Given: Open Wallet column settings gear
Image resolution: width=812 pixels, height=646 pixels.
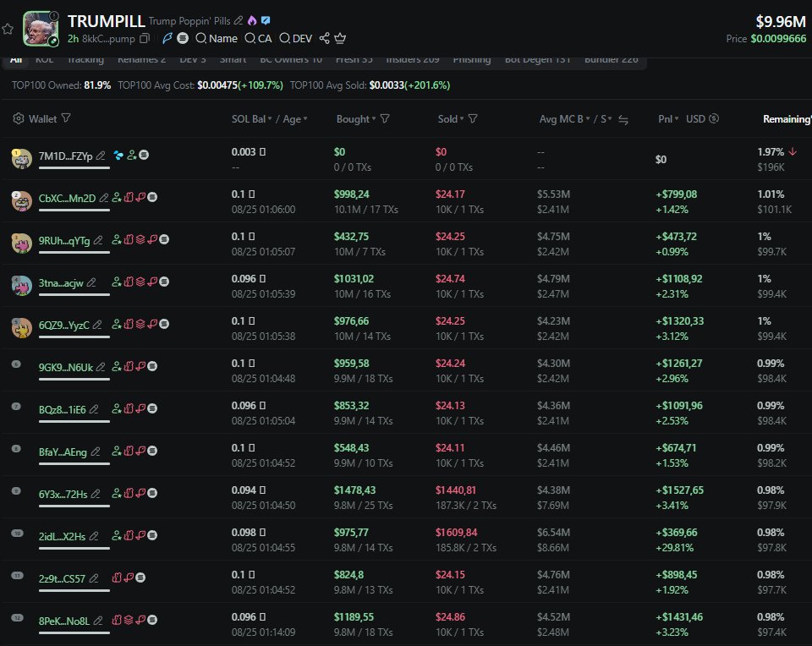Looking at the screenshot, I should 18,118.
